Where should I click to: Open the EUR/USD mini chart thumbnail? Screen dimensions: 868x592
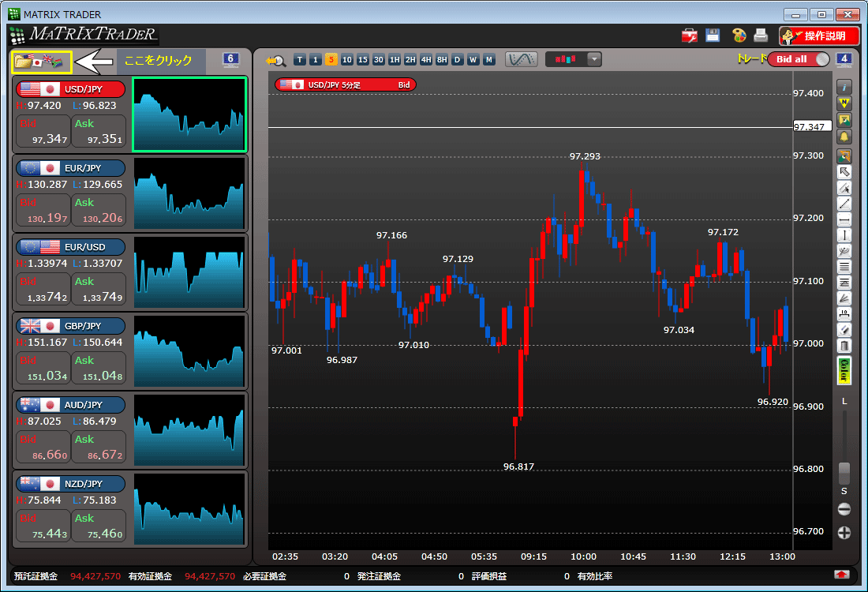[x=189, y=272]
